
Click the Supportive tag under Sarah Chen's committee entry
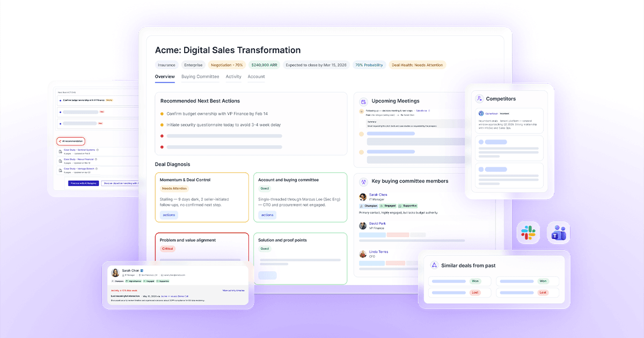click(x=407, y=205)
